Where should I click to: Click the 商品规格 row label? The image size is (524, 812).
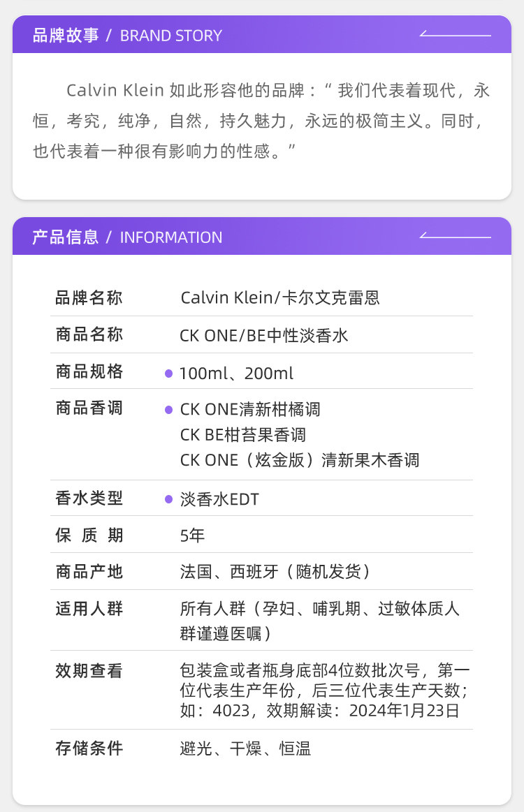89,371
